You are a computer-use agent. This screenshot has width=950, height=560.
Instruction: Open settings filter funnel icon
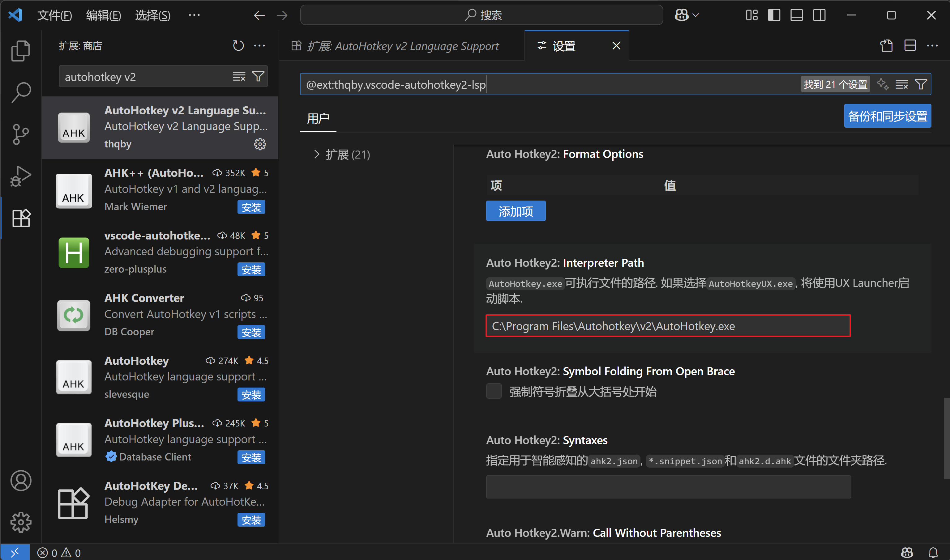(921, 84)
